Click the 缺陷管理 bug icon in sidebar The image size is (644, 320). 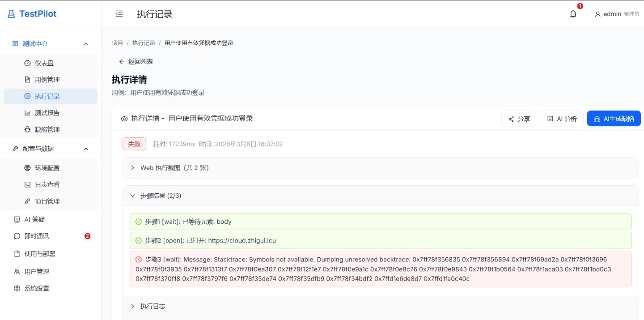click(x=27, y=129)
